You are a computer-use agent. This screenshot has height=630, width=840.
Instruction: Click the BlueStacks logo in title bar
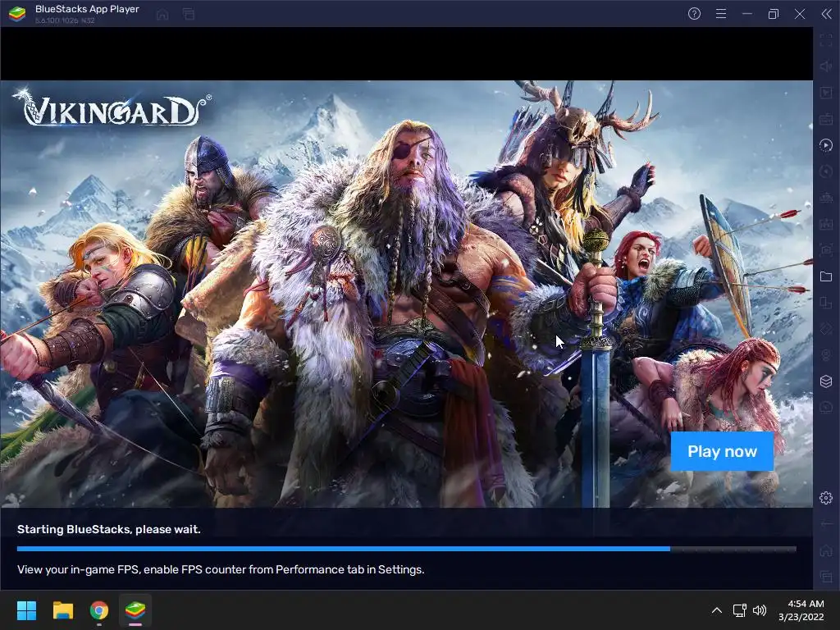(x=17, y=14)
